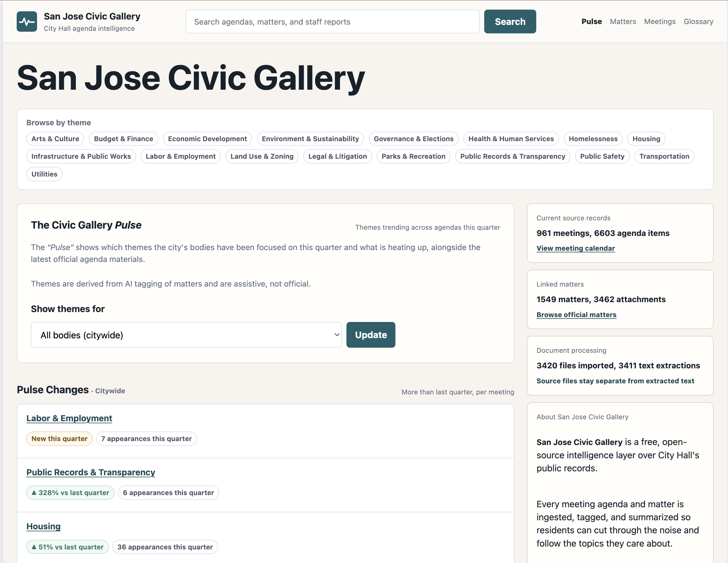Select the Public Safety theme chip
The height and width of the screenshot is (563, 728).
(602, 156)
